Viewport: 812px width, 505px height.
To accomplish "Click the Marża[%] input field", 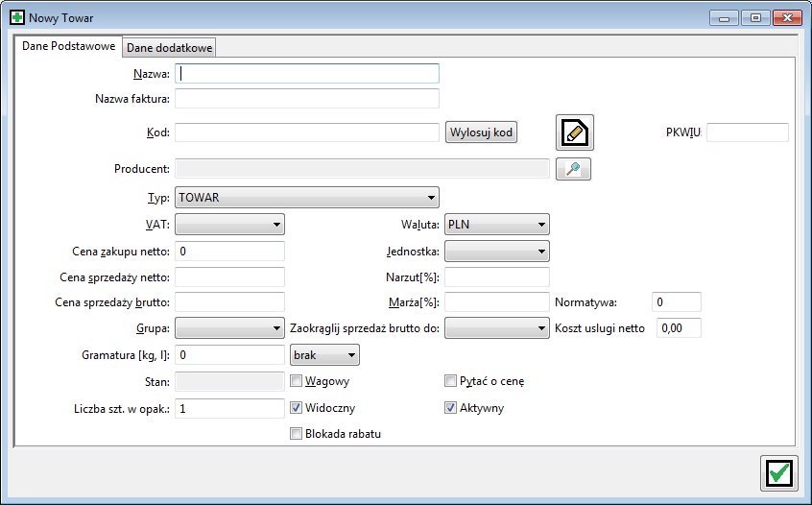I will tap(497, 302).
